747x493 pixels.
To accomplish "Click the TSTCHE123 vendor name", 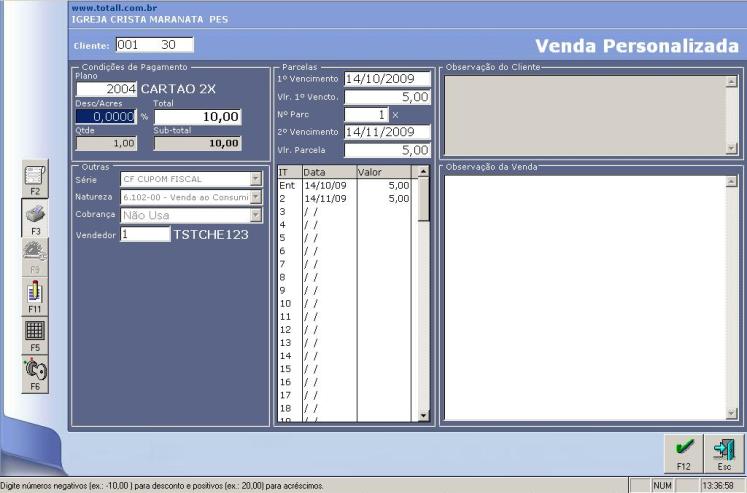I will click(211, 234).
